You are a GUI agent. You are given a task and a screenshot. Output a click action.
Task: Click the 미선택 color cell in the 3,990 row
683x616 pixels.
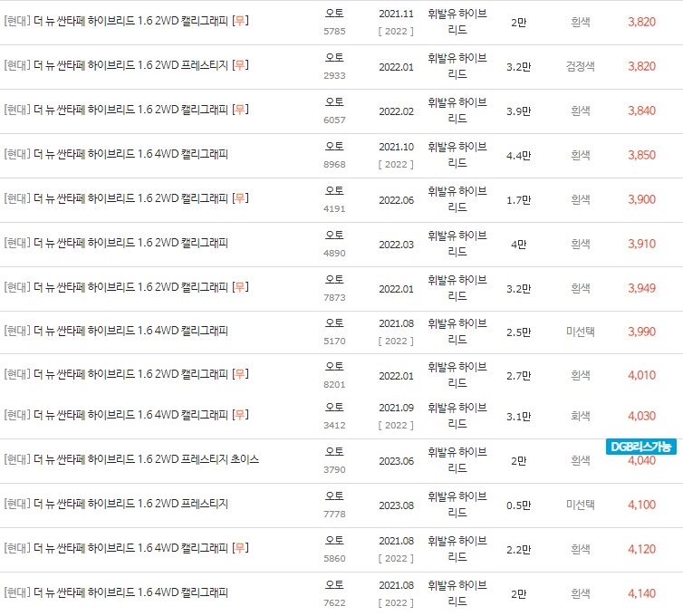581,332
